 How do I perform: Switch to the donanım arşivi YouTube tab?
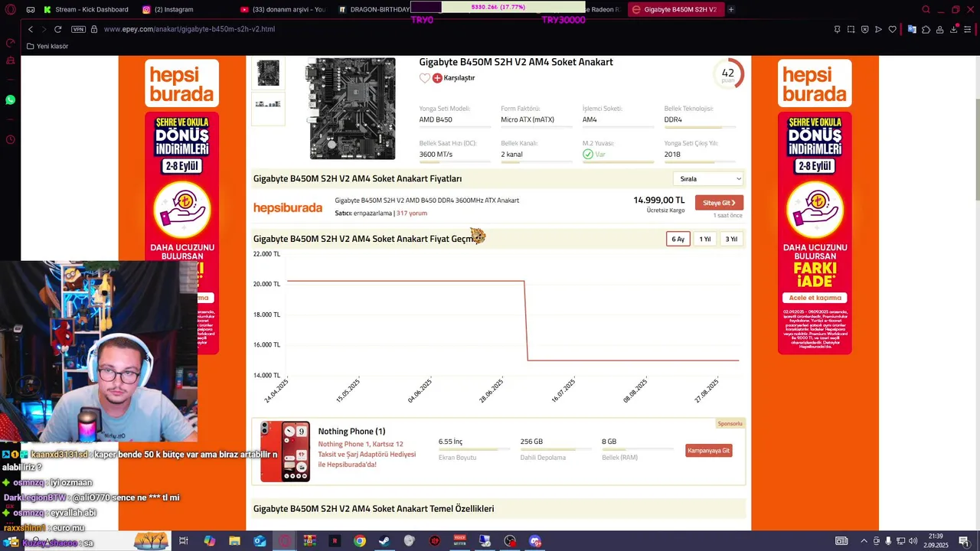[x=283, y=9]
